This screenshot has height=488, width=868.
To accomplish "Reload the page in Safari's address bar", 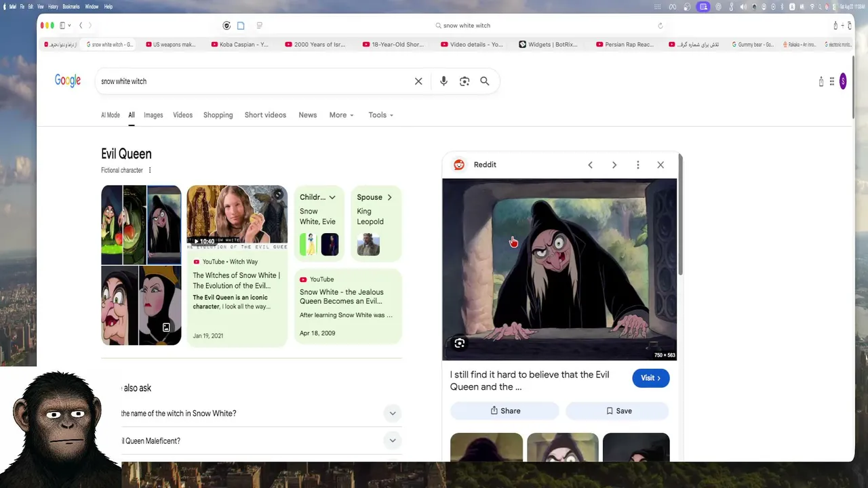I will click(x=660, y=26).
